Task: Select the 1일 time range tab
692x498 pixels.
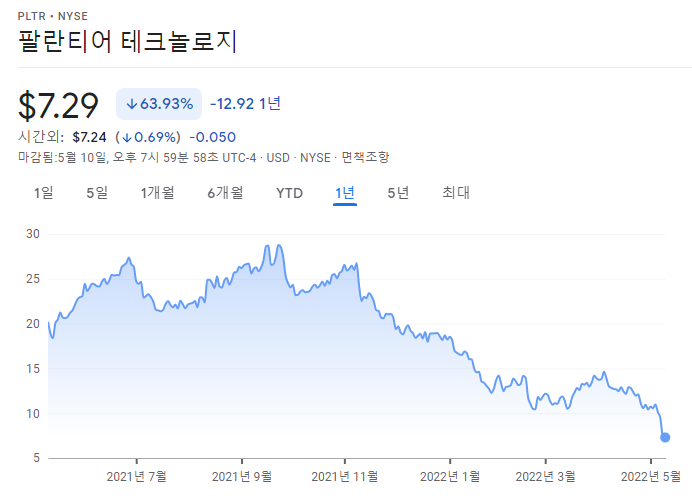Action: [44, 193]
